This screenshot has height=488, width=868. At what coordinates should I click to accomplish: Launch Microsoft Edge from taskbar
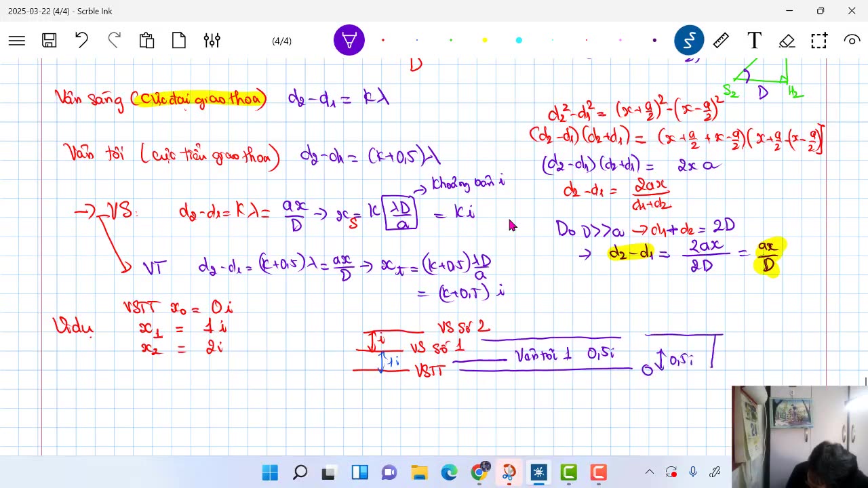point(449,472)
